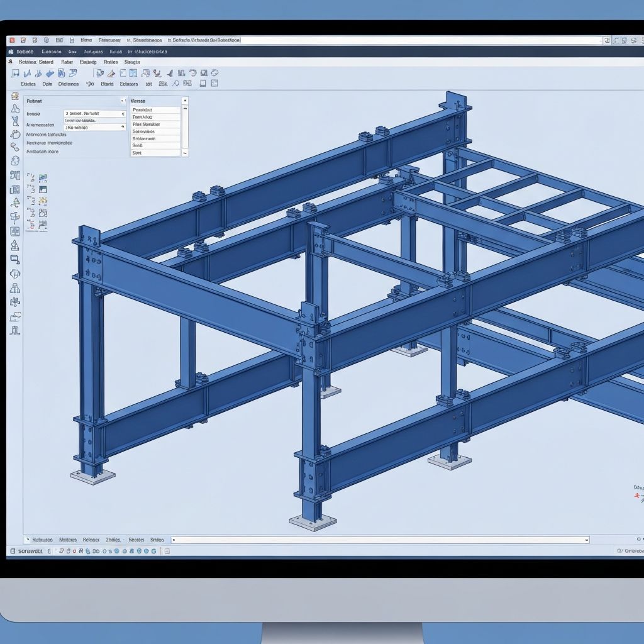Toggle the Idt option in the toolbar
Image resolution: width=644 pixels, height=644 pixels.
(x=148, y=84)
